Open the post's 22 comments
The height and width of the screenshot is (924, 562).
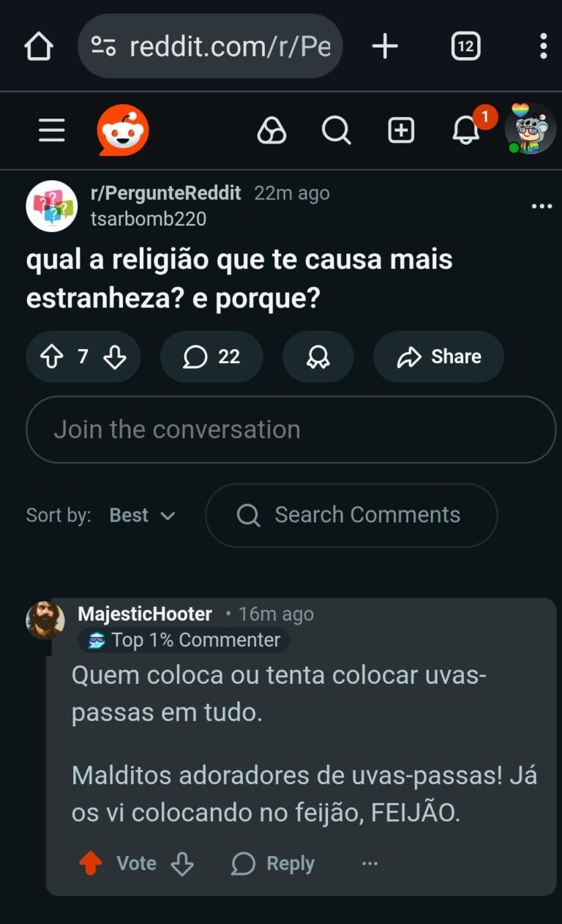click(211, 357)
